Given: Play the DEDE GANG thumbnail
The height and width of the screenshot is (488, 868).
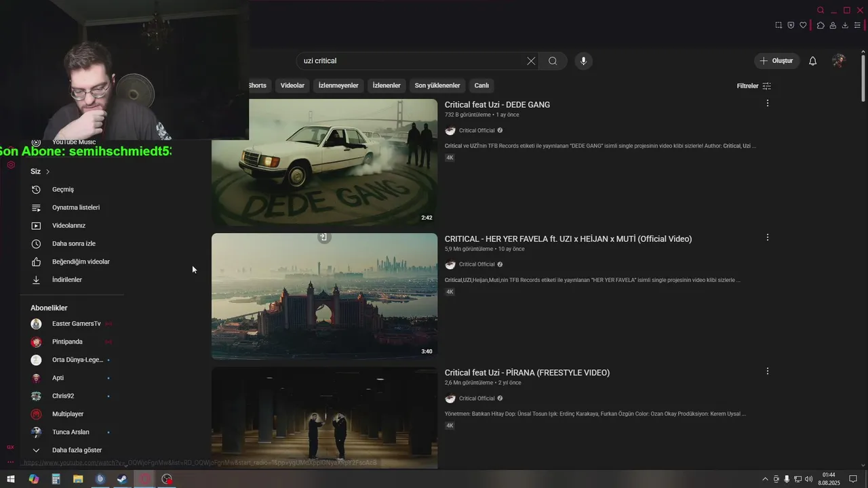Looking at the screenshot, I should 324,163.
